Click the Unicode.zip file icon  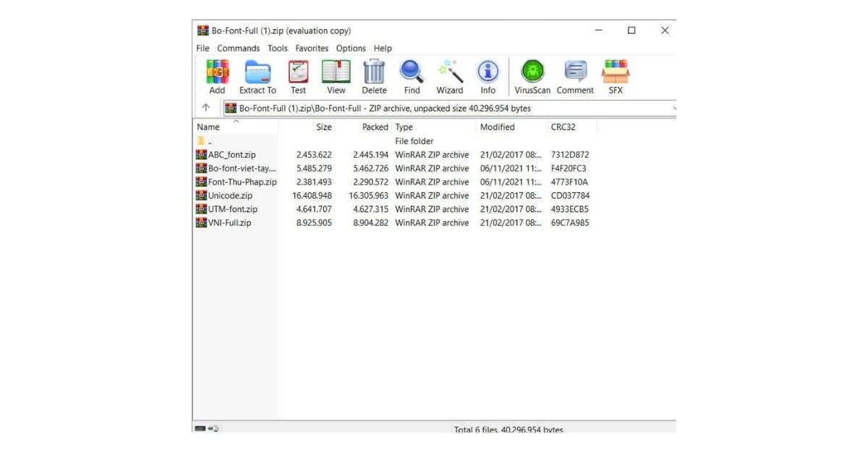pyautogui.click(x=202, y=195)
